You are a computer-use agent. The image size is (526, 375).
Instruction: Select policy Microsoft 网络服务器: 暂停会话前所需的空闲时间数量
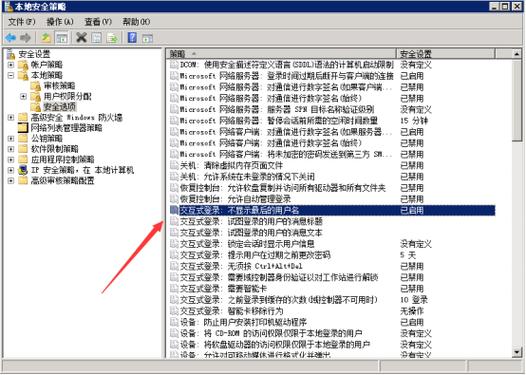click(279, 121)
